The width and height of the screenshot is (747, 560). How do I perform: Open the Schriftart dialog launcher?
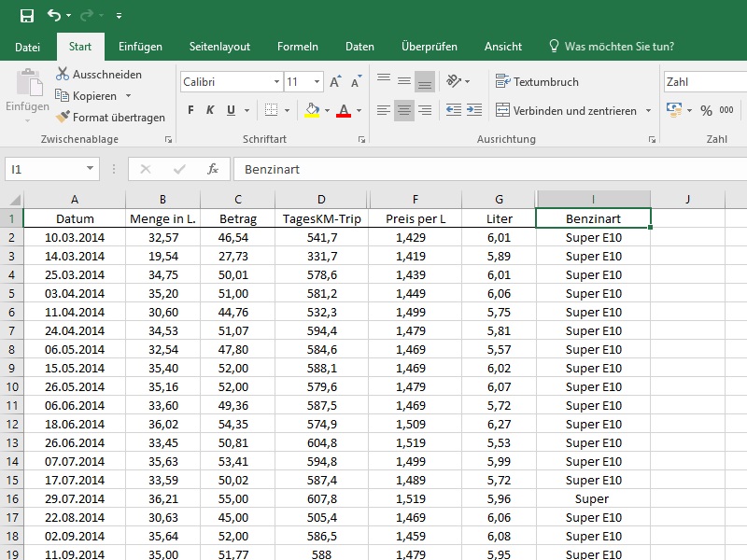pos(361,139)
